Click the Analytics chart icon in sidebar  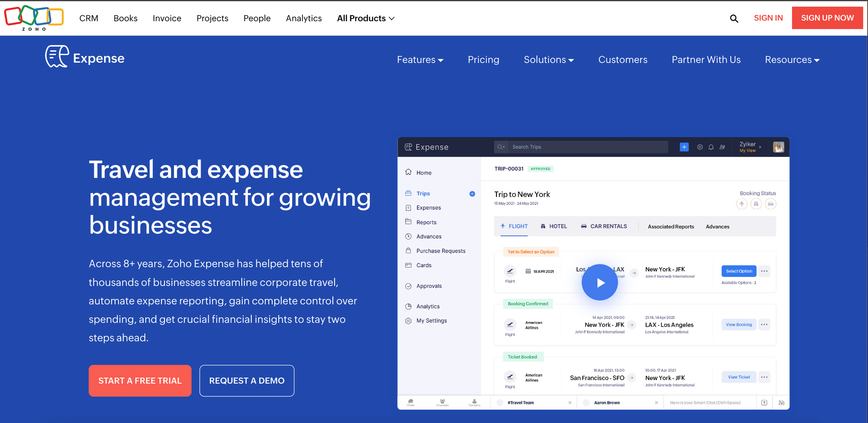408,306
